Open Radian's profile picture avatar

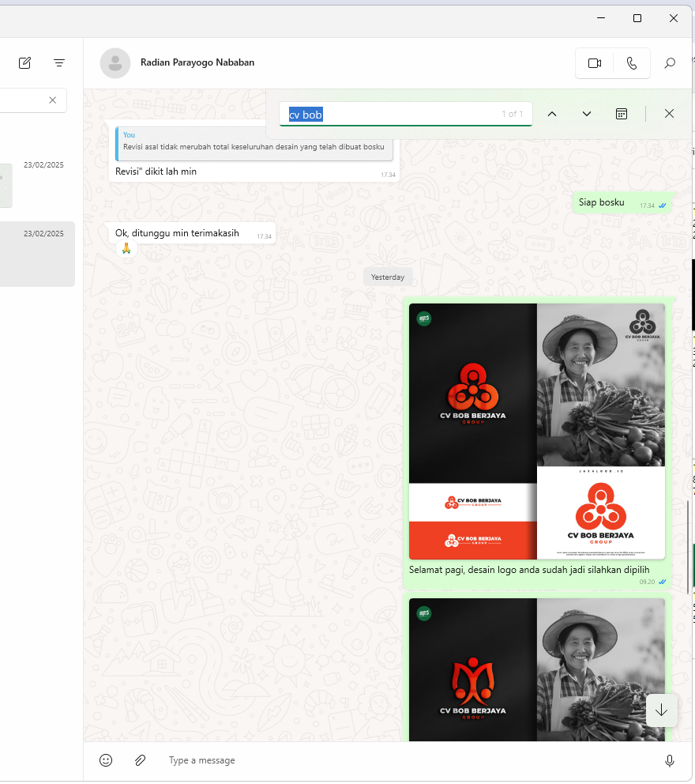(x=115, y=63)
